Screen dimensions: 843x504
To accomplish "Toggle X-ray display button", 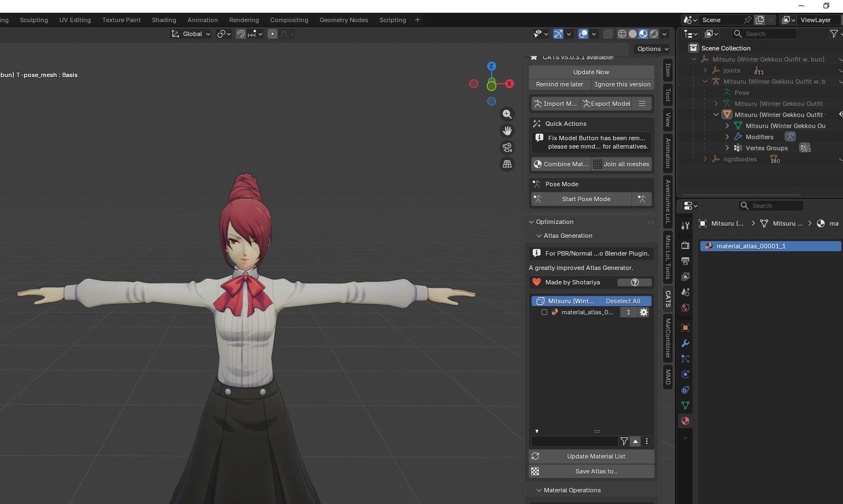I will tap(608, 34).
